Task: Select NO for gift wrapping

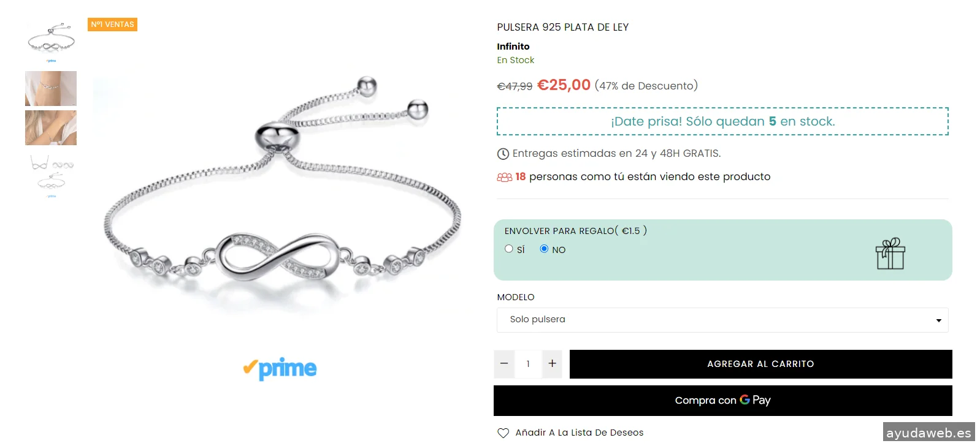Action: click(544, 249)
